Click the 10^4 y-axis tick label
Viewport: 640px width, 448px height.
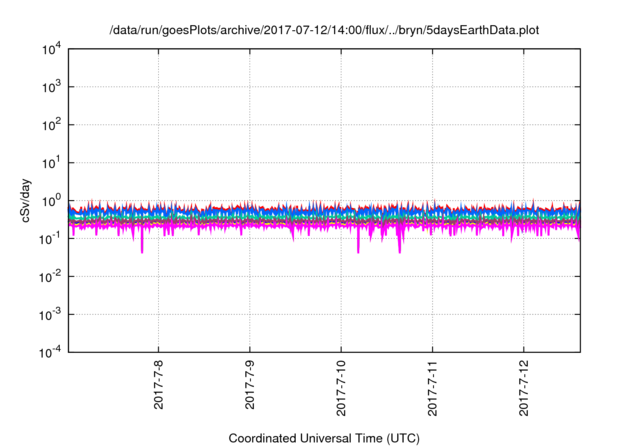point(52,49)
